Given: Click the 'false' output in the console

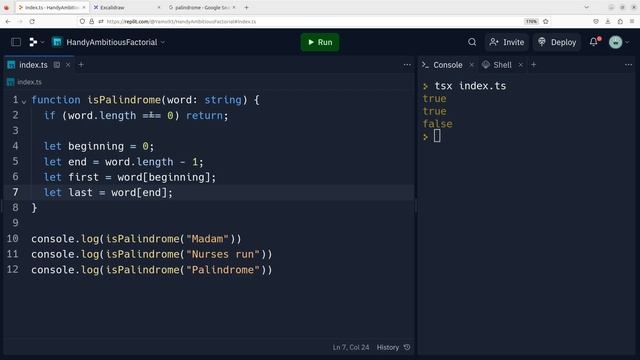Looking at the screenshot, I should click(x=438, y=124).
